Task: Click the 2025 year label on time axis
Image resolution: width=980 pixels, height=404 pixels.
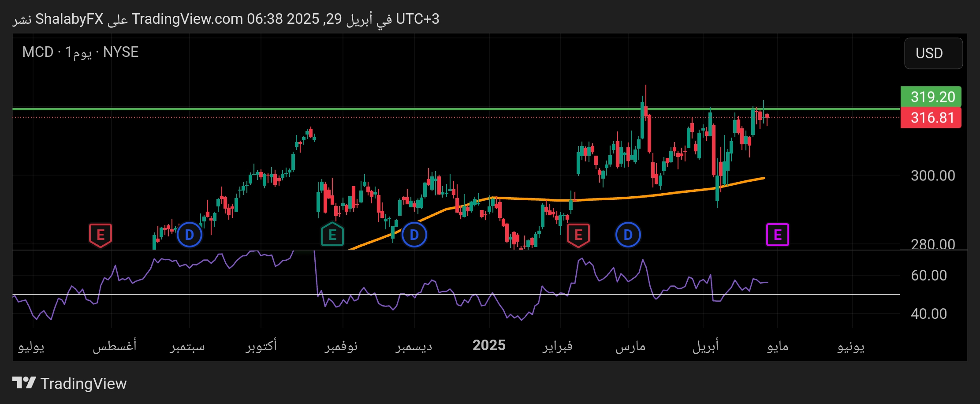Action: pos(489,345)
